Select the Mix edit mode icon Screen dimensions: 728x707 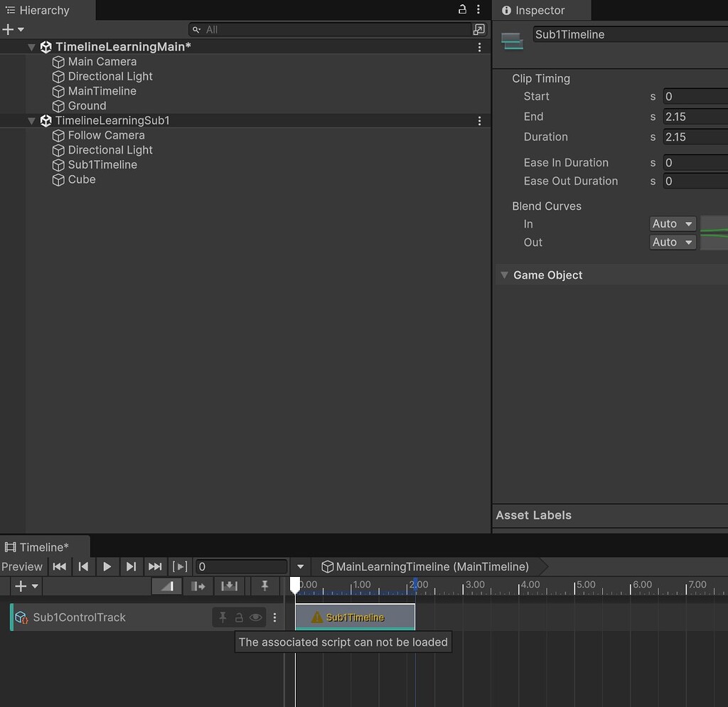pyautogui.click(x=166, y=585)
